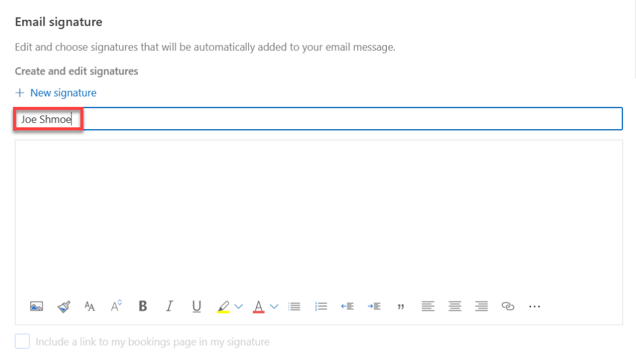Expand the font color dropdown

274,306
